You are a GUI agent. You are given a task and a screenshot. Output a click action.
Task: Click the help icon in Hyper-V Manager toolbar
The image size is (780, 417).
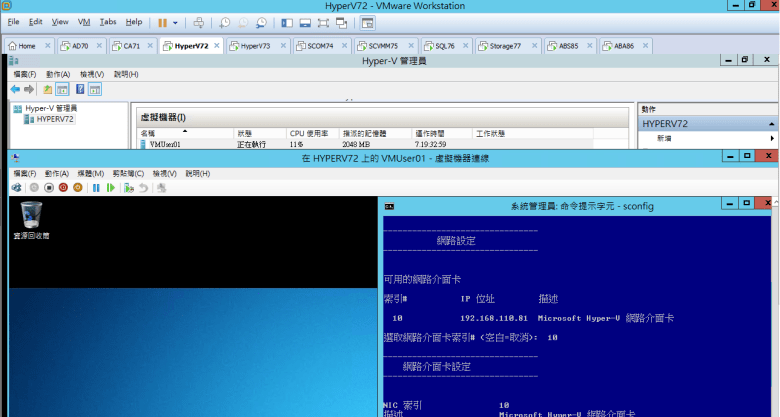tap(79, 89)
